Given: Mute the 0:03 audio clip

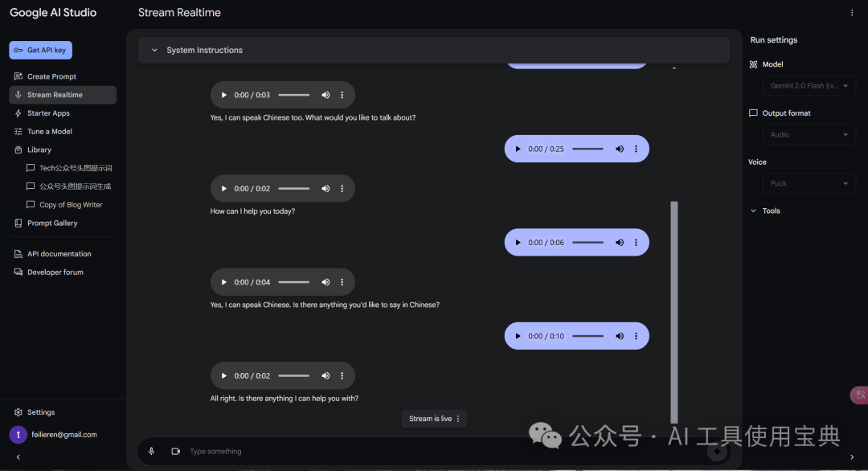Looking at the screenshot, I should click(x=325, y=95).
